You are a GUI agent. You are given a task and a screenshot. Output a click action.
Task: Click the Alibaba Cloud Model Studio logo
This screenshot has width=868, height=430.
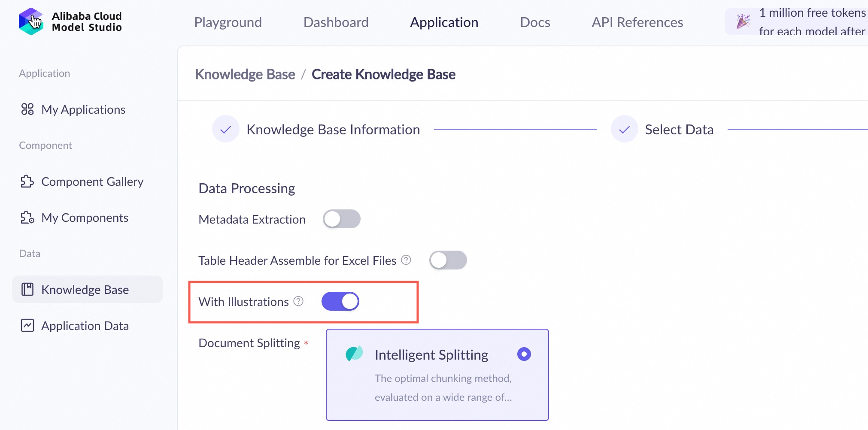[x=31, y=21]
